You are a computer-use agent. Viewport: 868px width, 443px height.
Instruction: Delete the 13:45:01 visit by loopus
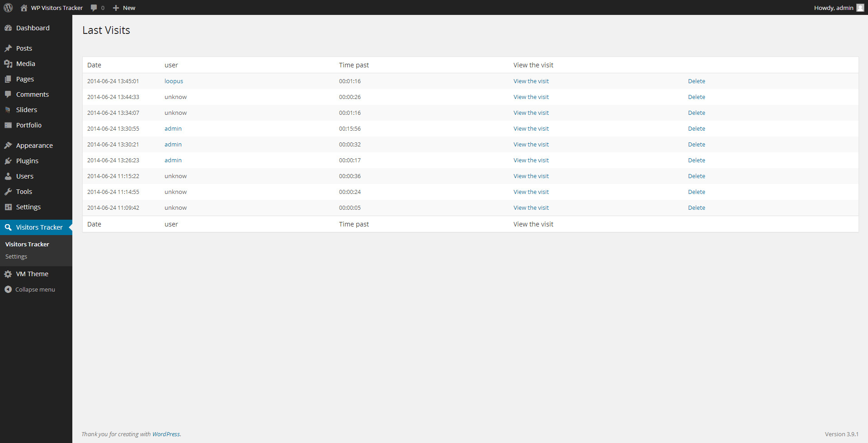pyautogui.click(x=696, y=81)
